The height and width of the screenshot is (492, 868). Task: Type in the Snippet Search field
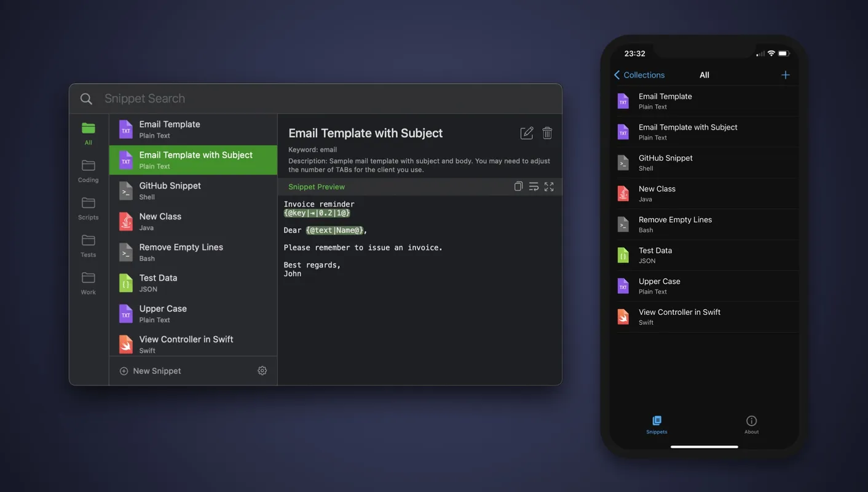[x=307, y=98]
